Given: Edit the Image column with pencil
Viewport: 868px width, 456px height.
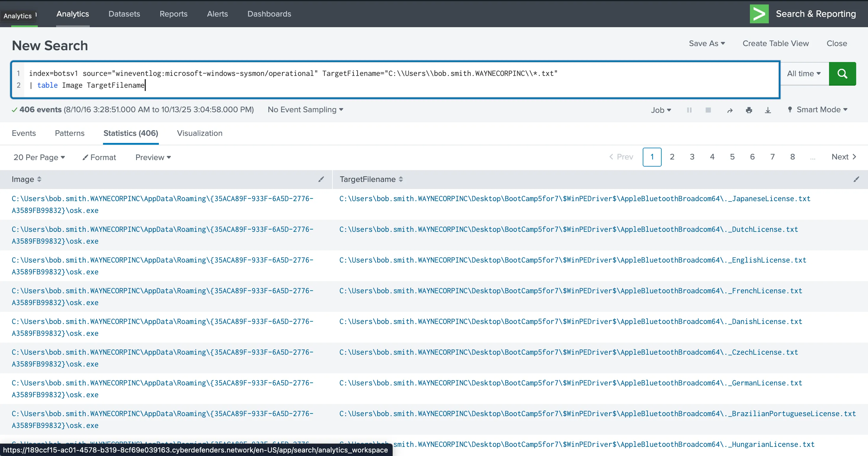Looking at the screenshot, I should pyautogui.click(x=321, y=179).
